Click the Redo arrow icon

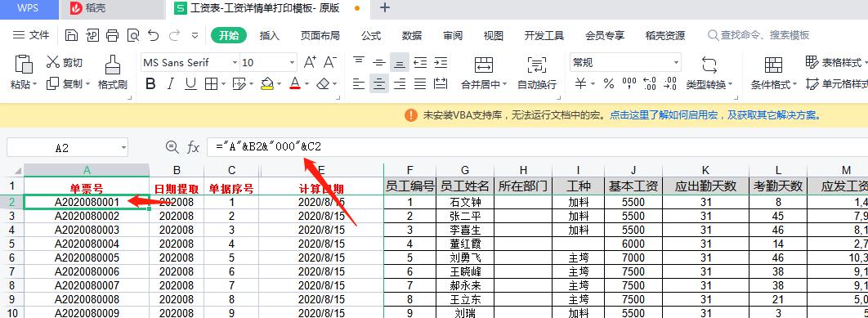174,35
